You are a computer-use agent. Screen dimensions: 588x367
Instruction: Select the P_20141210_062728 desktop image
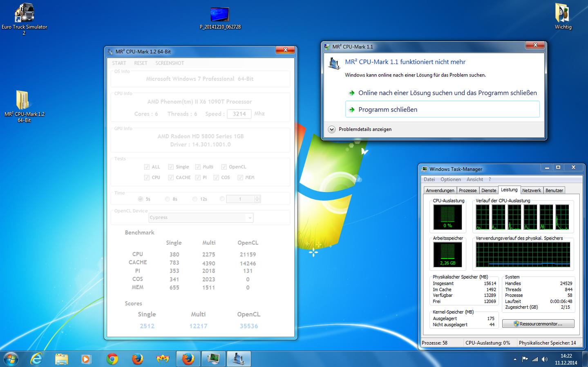click(x=220, y=18)
